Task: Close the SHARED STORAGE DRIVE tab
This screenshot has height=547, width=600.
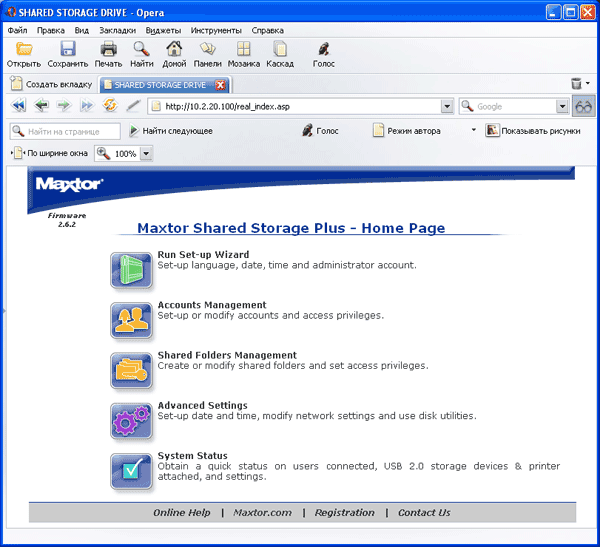Action: coord(220,85)
